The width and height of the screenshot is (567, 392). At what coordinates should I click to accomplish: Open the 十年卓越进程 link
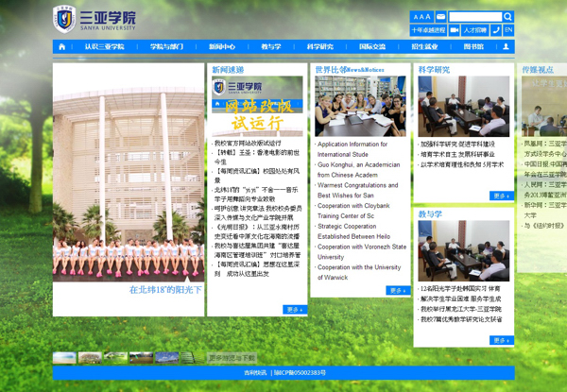tap(428, 30)
